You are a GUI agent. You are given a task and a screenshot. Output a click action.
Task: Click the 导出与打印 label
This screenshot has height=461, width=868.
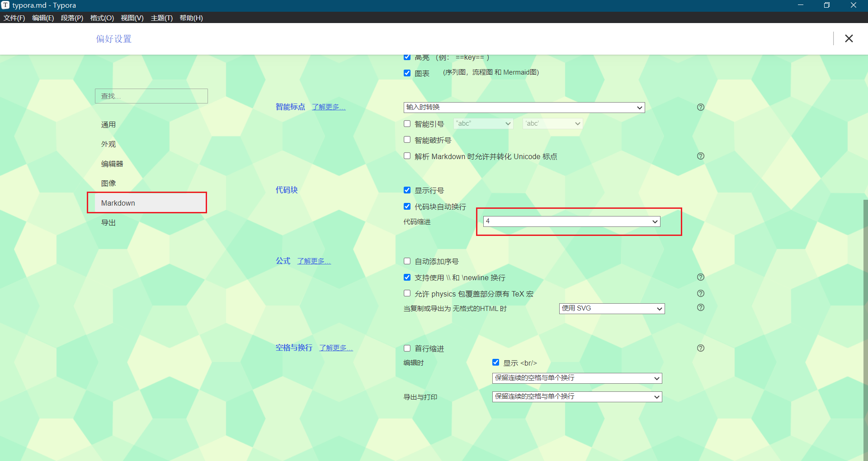[420, 397]
